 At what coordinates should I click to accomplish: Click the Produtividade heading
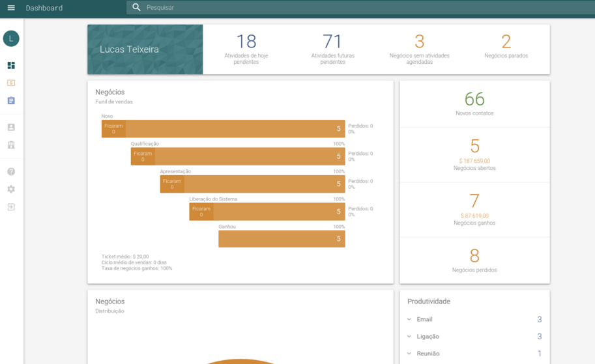(x=429, y=301)
